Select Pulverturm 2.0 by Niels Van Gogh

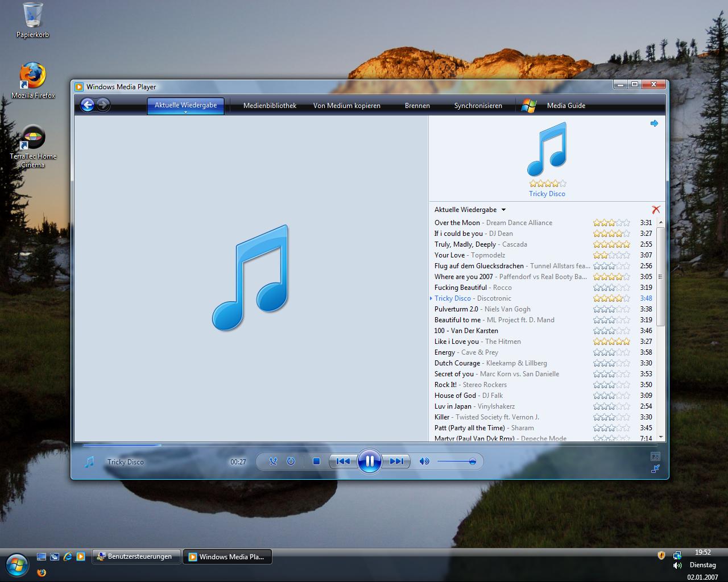543,309
